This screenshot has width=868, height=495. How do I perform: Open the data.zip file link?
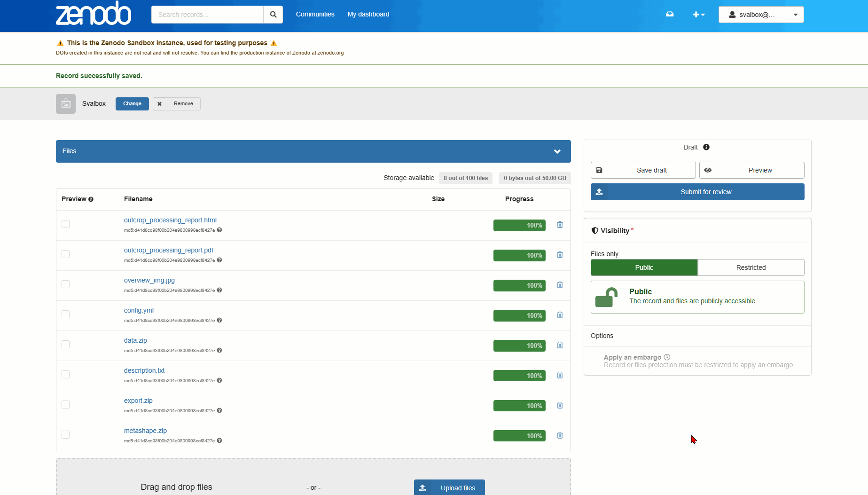(135, 340)
